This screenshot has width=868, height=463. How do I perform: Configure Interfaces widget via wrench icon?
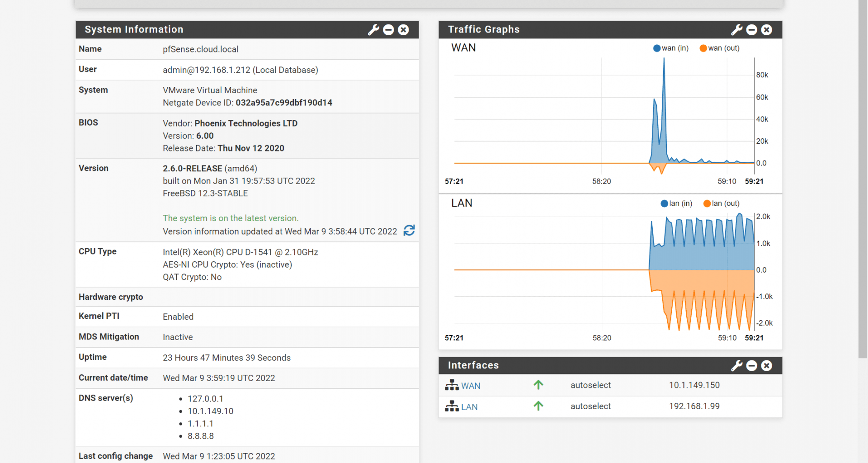[736, 366]
